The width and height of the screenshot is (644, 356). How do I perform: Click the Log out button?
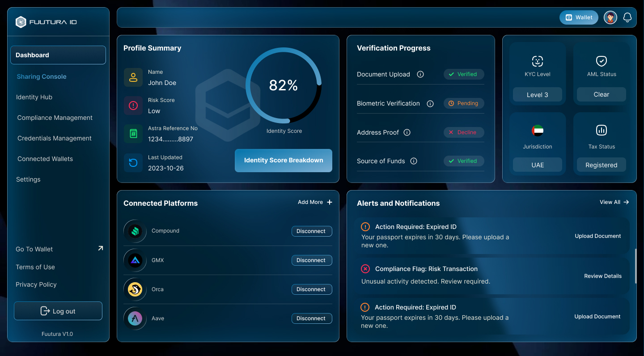58,311
